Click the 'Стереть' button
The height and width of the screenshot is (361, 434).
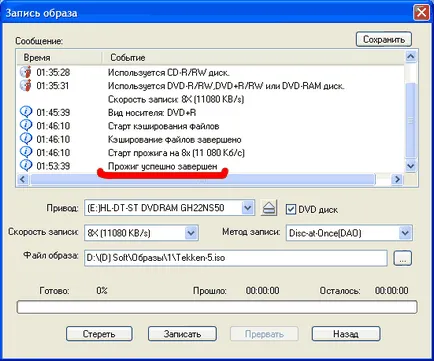99,334
